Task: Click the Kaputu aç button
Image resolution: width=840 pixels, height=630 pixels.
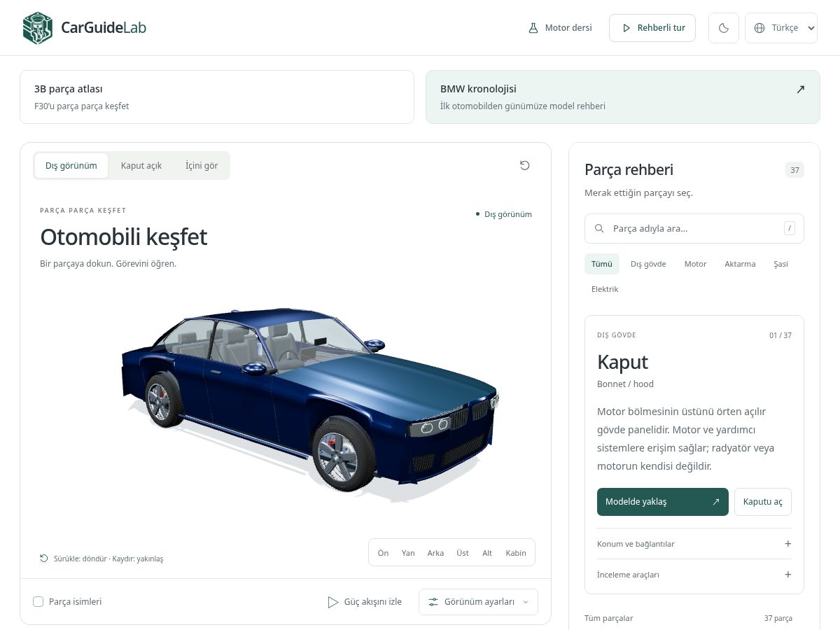Action: 763,502
